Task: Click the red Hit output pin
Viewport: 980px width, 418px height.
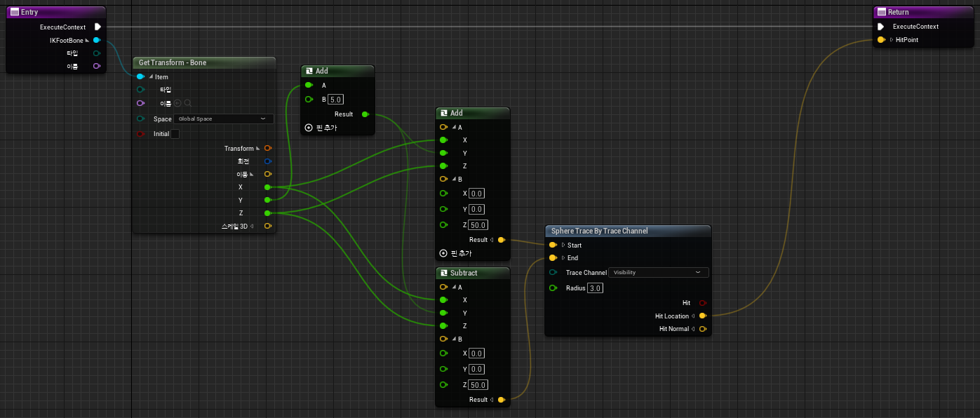Action: [x=702, y=303]
